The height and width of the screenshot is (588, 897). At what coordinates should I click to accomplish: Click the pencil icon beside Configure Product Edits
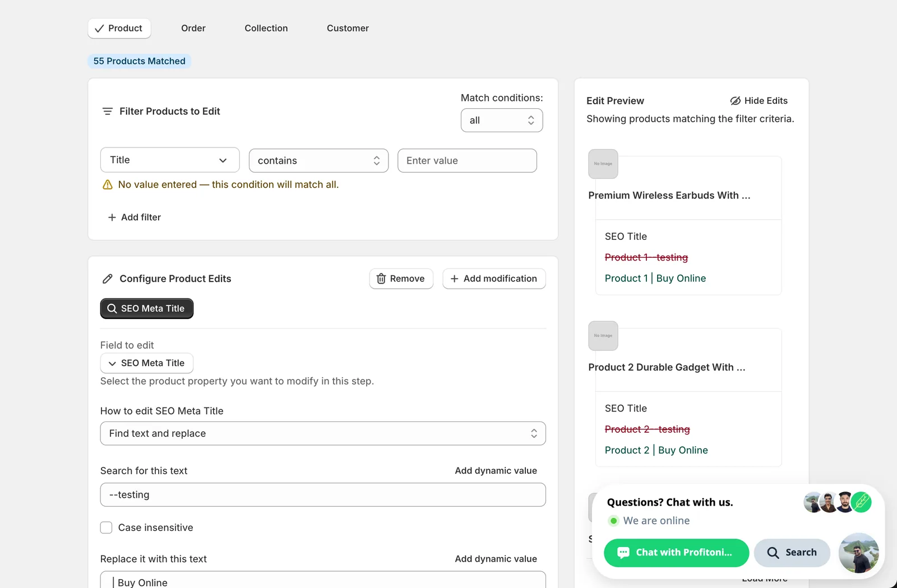tap(108, 279)
